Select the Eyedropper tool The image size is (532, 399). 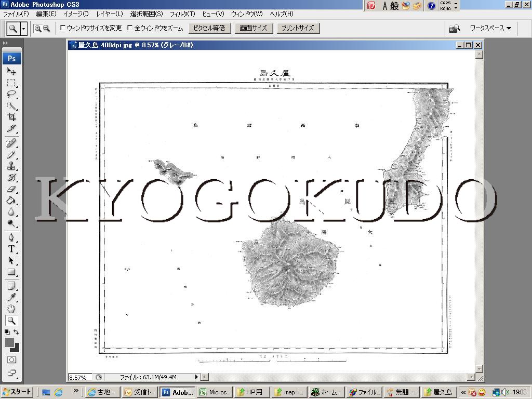coord(11,297)
